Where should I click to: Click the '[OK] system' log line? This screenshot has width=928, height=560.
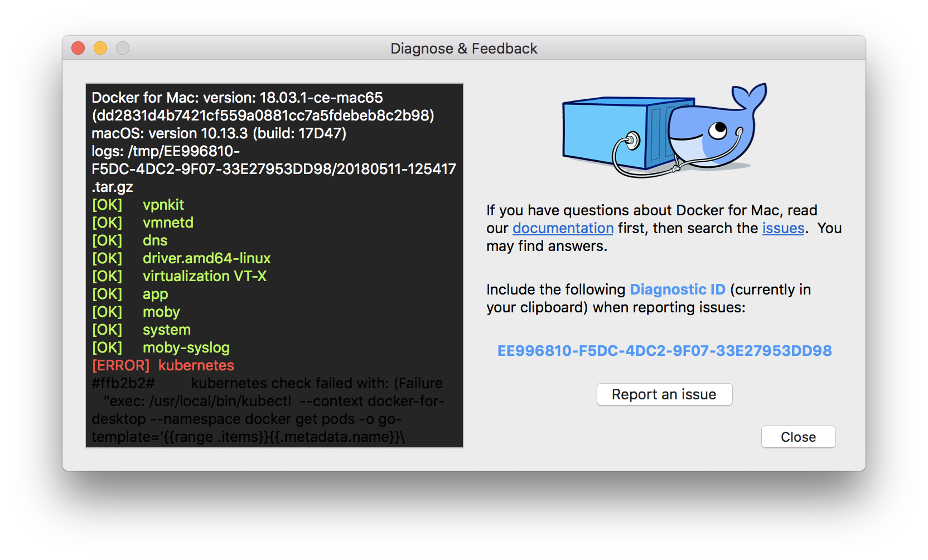(x=141, y=330)
